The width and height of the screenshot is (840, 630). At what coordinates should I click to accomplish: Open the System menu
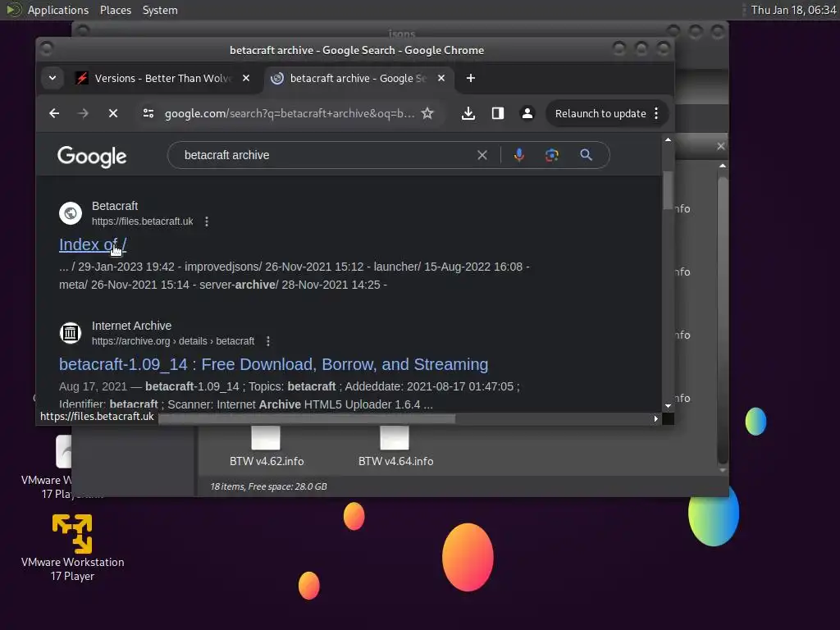pos(160,10)
